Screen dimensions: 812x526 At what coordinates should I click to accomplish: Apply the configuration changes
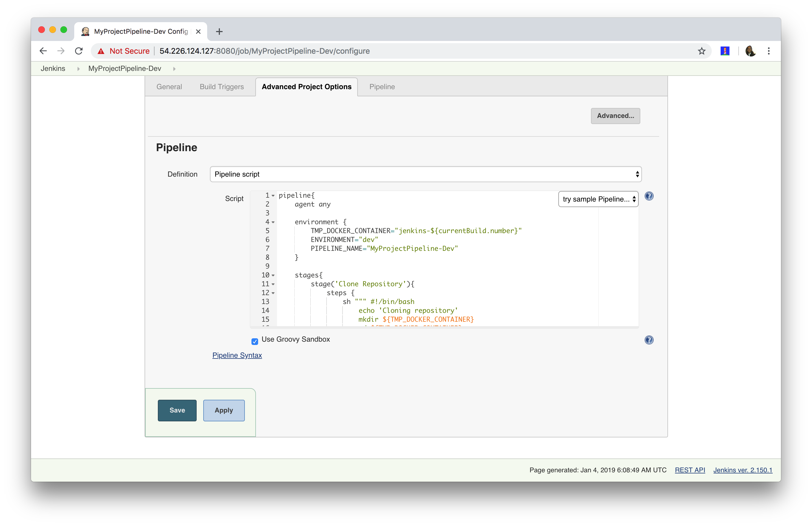click(x=224, y=410)
